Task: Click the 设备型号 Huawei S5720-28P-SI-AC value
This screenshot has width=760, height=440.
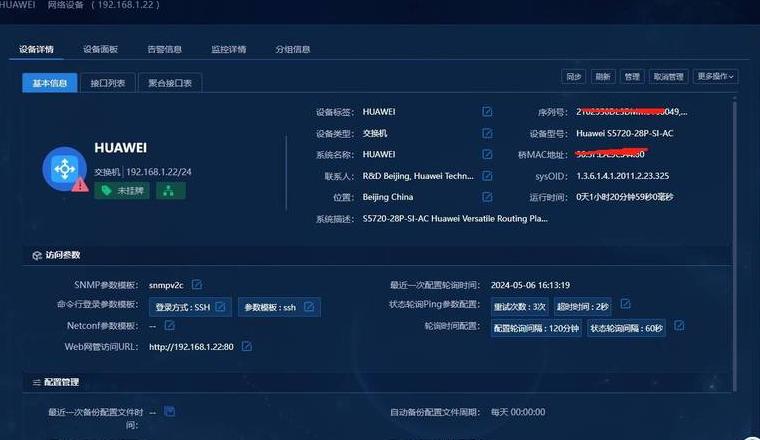Action: (x=625, y=133)
